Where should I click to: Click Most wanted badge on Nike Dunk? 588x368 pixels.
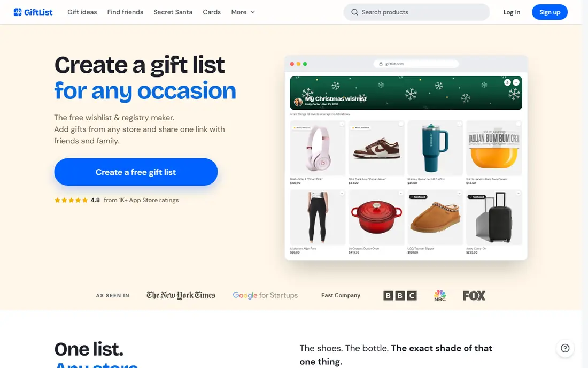(x=361, y=127)
